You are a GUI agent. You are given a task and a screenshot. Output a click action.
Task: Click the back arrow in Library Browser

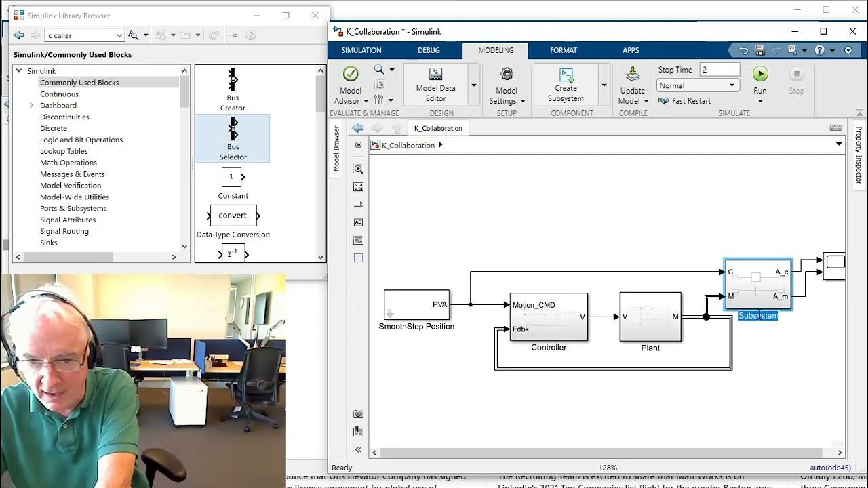pyautogui.click(x=19, y=35)
